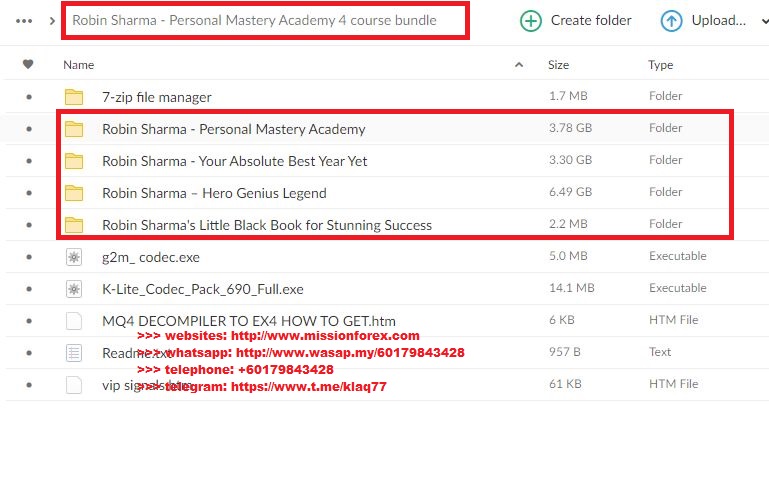This screenshot has width=769, height=504.
Task: Select MQ4 DECOMPILER TO EX4 HOW TO GET.htm
Action: coord(249,321)
